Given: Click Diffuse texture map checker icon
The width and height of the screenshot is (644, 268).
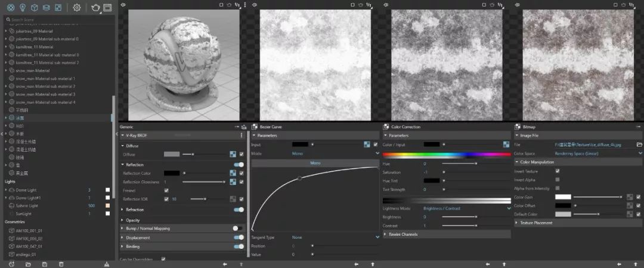Looking at the screenshot, I should click(233, 154).
